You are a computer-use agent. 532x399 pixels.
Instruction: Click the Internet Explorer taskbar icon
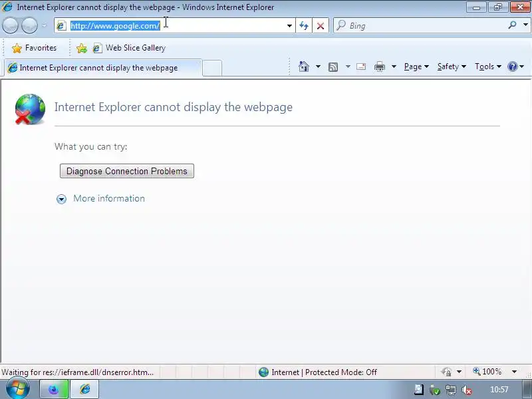84,389
